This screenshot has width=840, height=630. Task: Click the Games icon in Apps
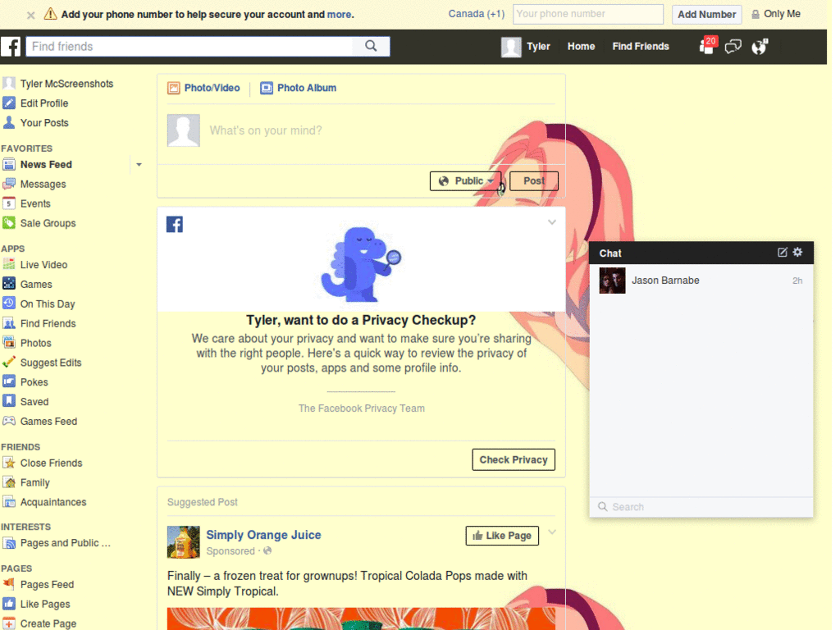[8, 284]
